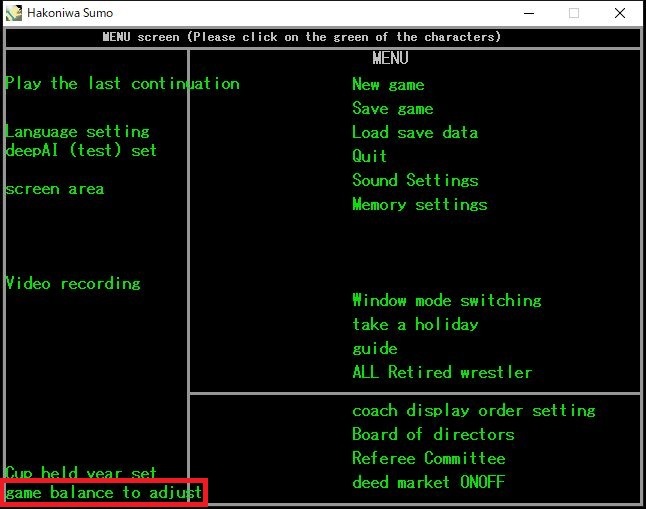This screenshot has width=646, height=509.
Task: Start Video recording
Action: click(73, 283)
